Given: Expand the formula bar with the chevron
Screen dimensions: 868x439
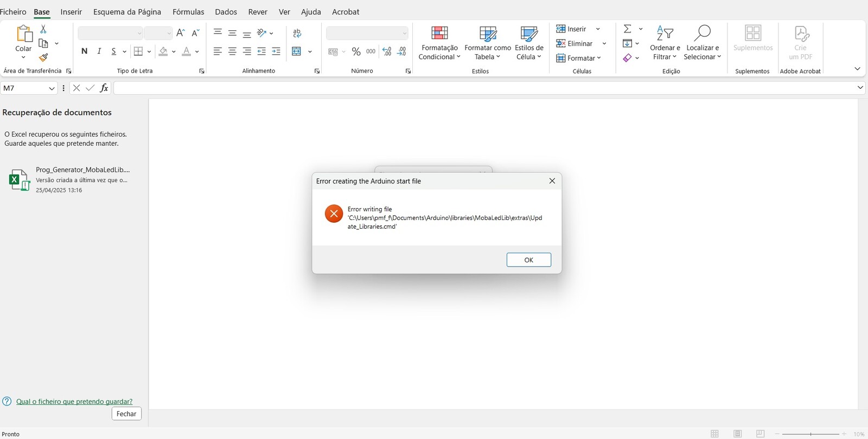Looking at the screenshot, I should click(x=860, y=88).
